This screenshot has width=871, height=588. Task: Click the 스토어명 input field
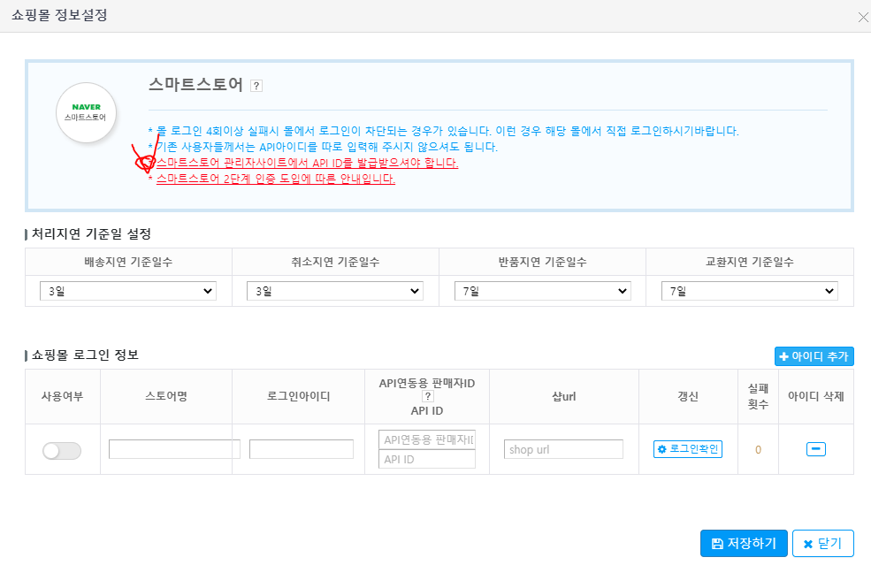click(x=174, y=449)
